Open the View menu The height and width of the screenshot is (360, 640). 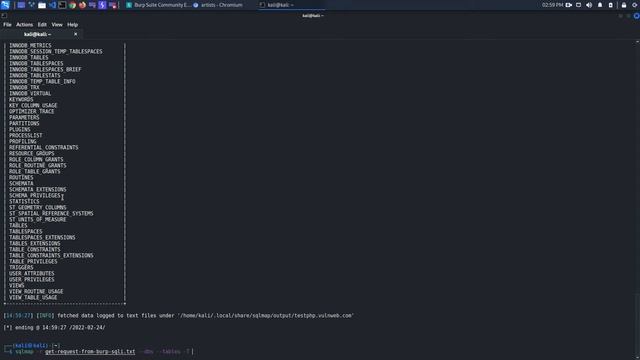tap(57, 24)
